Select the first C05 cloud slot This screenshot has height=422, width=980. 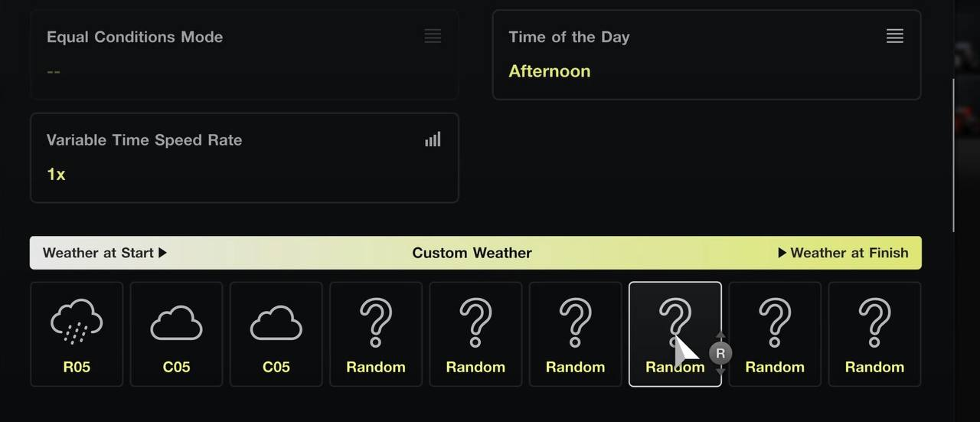click(176, 334)
